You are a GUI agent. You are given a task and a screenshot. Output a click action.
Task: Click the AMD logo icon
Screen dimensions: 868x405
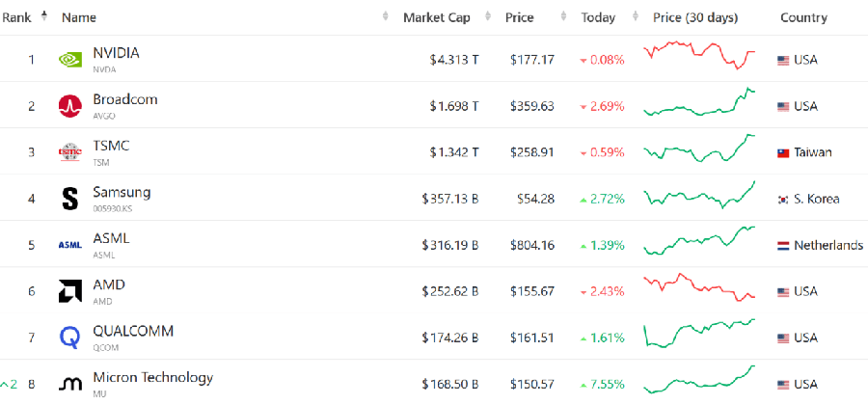pos(70,291)
